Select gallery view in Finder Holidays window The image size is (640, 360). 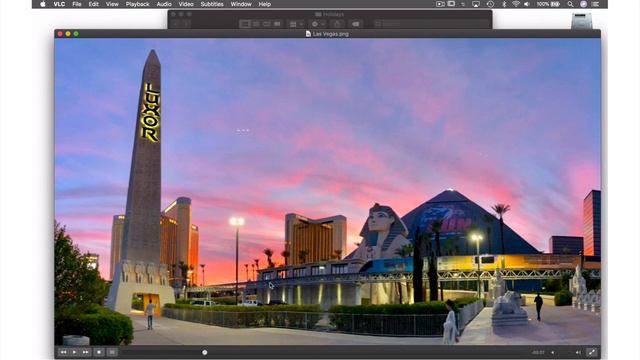coord(277,24)
